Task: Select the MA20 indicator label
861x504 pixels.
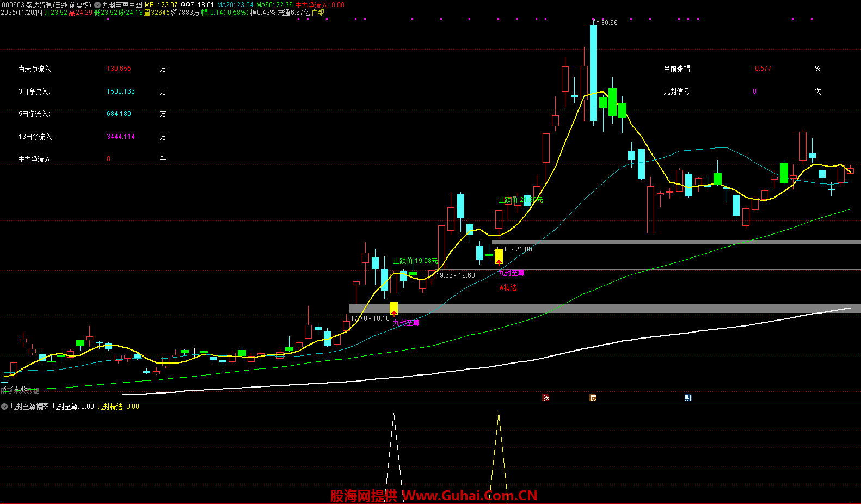Action: pos(235,5)
